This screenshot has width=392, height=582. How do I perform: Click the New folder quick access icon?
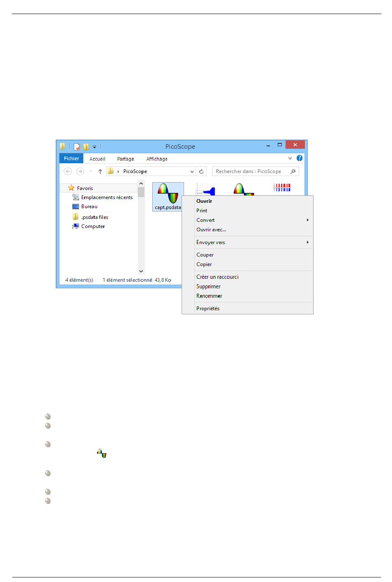click(86, 147)
